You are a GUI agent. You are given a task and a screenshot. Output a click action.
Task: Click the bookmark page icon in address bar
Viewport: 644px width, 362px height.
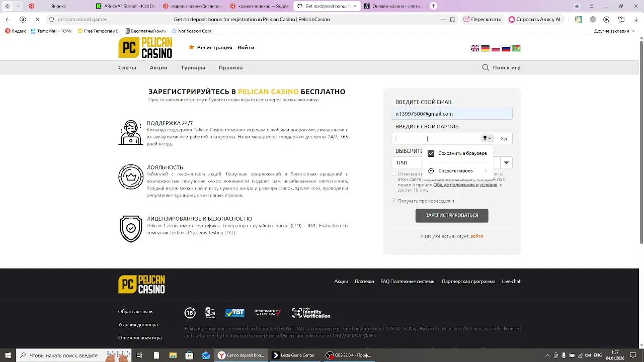(452, 20)
